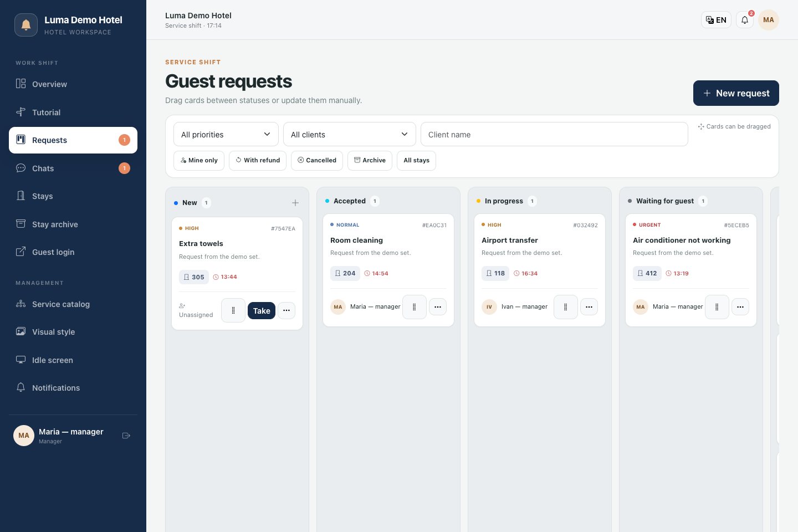The width and height of the screenshot is (798, 532).
Task: Open the Idle screen settings
Action: coord(73,360)
